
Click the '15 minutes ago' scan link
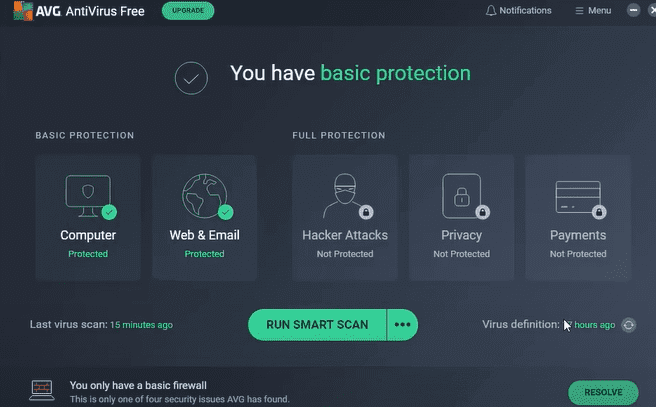(x=141, y=325)
